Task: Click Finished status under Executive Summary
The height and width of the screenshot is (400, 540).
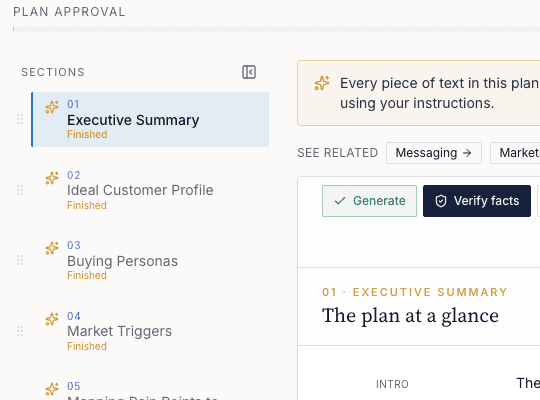Action: (x=87, y=134)
